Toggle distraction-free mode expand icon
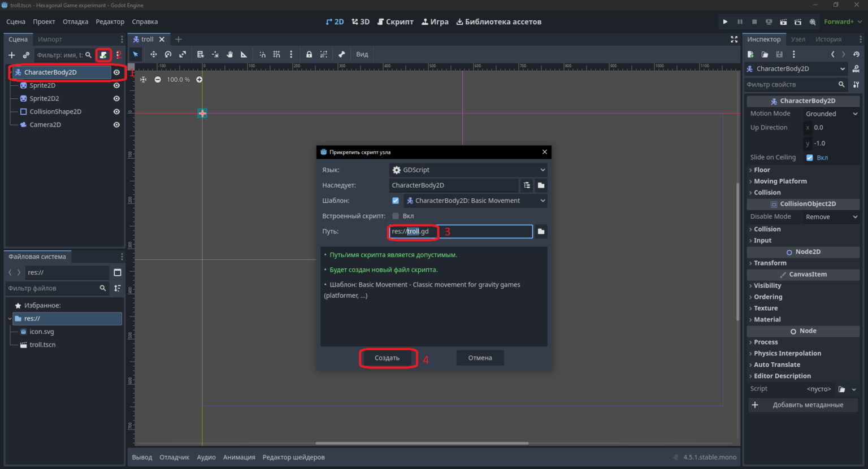 [x=734, y=39]
